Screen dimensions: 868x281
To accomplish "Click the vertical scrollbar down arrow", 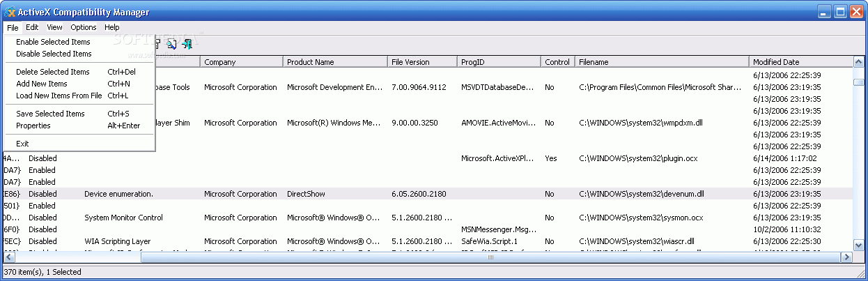I will click(x=859, y=245).
